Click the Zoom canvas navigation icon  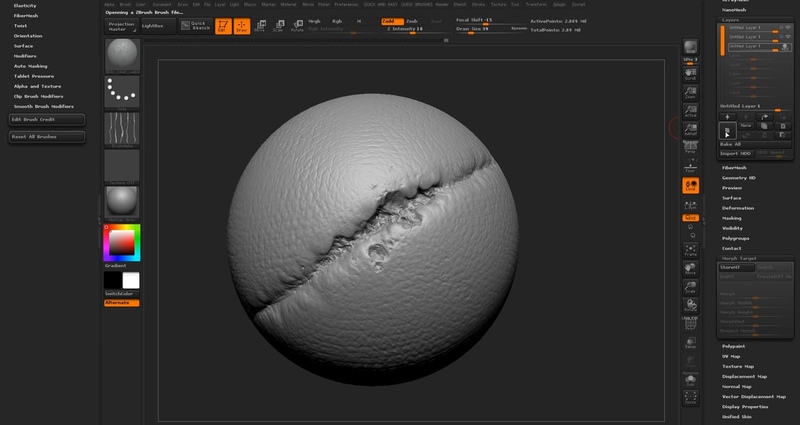tap(690, 92)
